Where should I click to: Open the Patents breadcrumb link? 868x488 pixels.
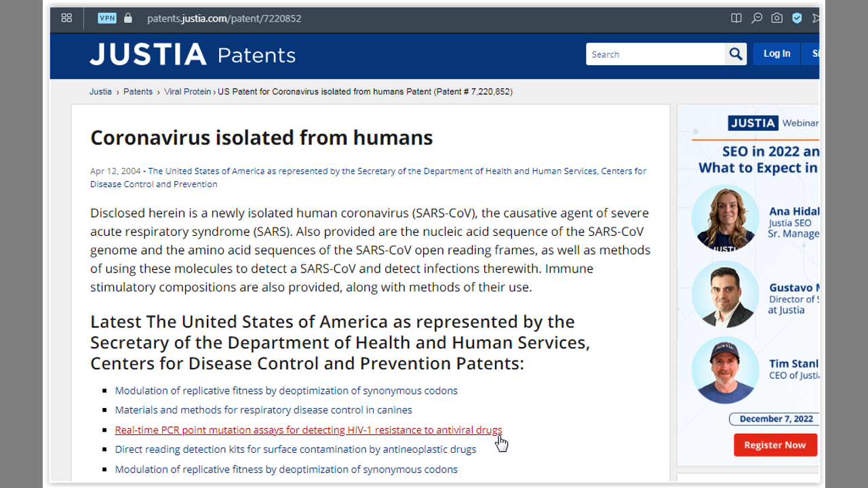coord(138,91)
